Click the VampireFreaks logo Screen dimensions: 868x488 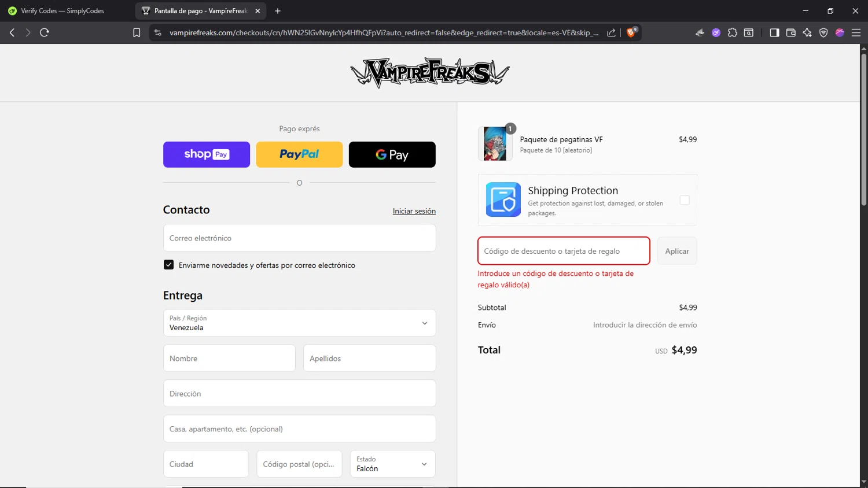coord(430,72)
